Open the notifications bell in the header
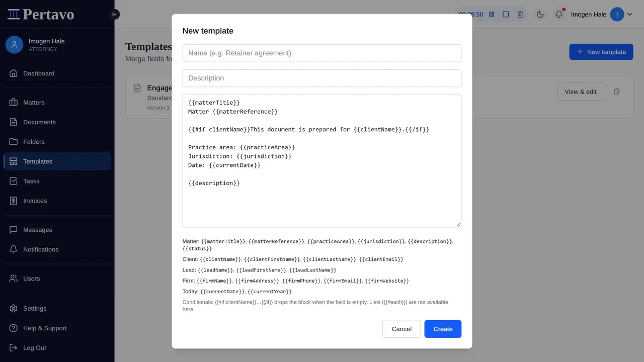Viewport: 644px width, 362px height. click(559, 15)
